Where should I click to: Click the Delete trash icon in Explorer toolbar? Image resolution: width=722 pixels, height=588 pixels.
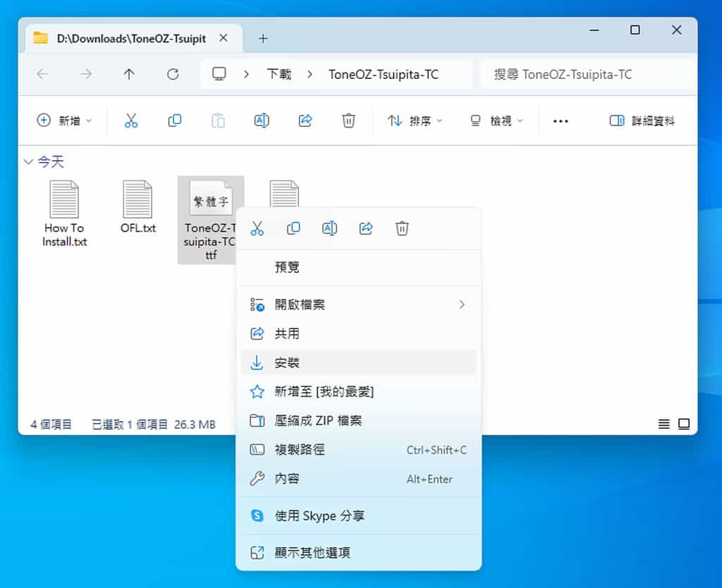click(348, 121)
